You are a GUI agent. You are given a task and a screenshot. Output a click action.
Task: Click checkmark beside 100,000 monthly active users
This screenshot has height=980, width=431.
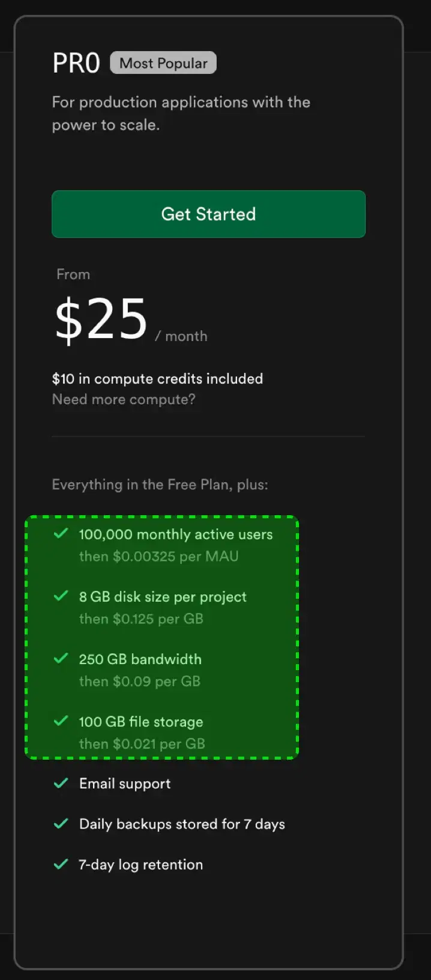tap(61, 533)
